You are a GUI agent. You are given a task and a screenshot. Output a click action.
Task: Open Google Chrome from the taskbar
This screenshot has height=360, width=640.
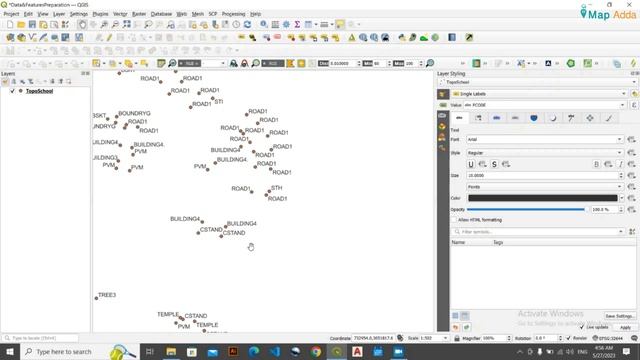coord(316,351)
